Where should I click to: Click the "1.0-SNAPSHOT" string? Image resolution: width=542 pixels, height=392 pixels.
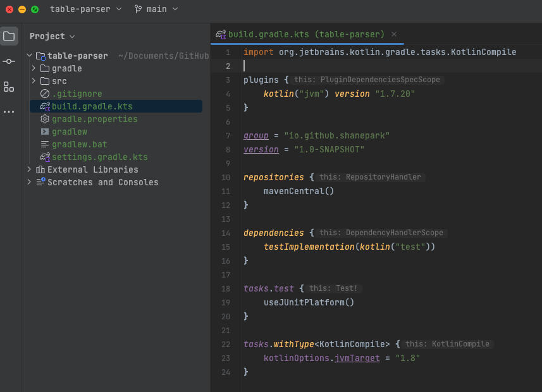(x=329, y=149)
